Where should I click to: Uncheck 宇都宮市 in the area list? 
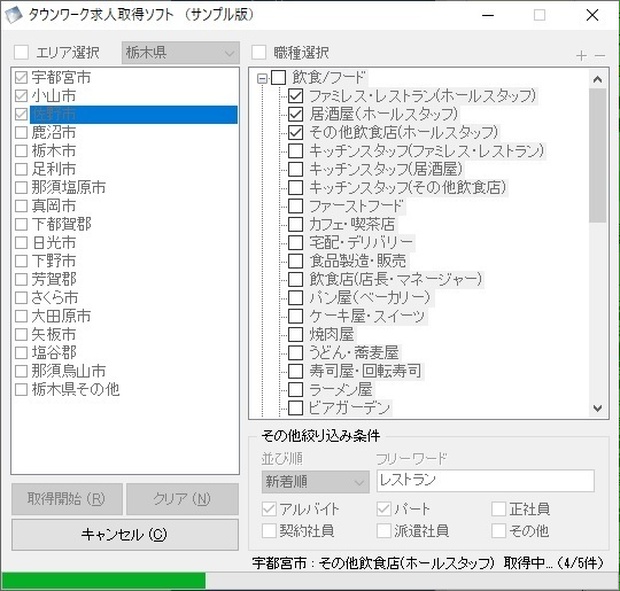[x=21, y=77]
